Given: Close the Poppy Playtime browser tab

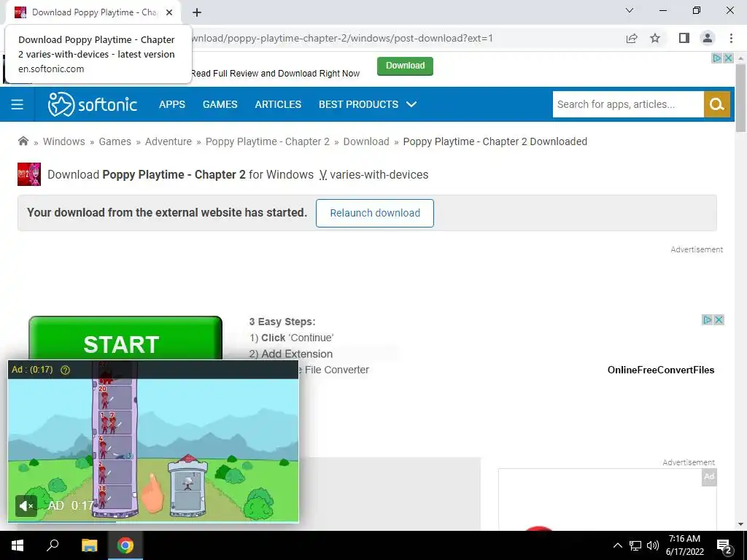Looking at the screenshot, I should tap(169, 12).
